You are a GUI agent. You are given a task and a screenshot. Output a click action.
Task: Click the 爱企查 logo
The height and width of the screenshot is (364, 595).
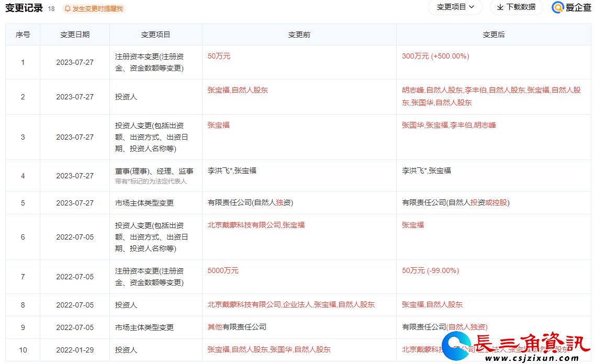[x=571, y=7]
